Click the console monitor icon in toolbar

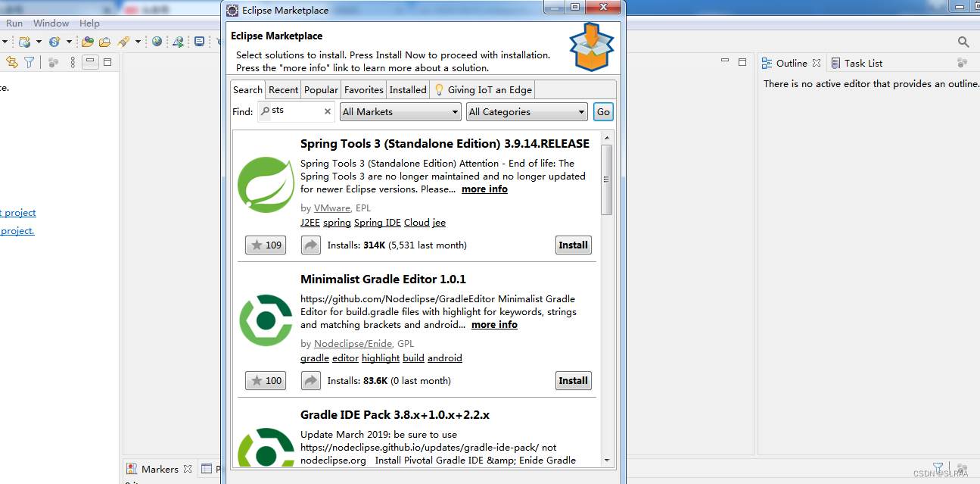click(199, 42)
